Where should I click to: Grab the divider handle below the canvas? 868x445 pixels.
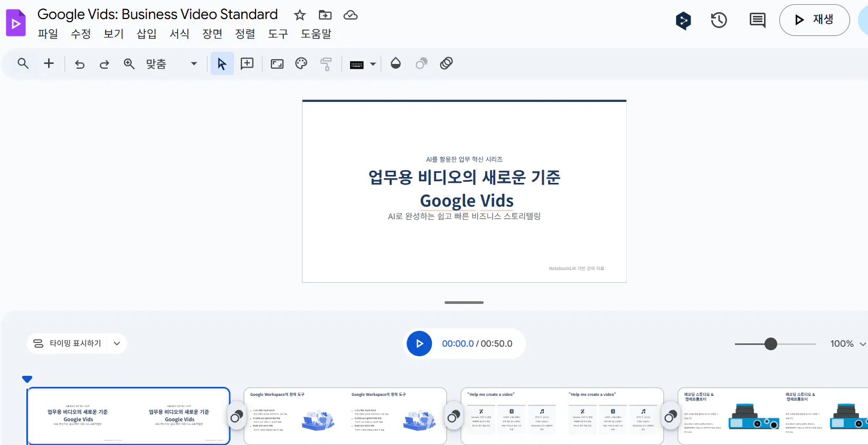click(x=464, y=302)
